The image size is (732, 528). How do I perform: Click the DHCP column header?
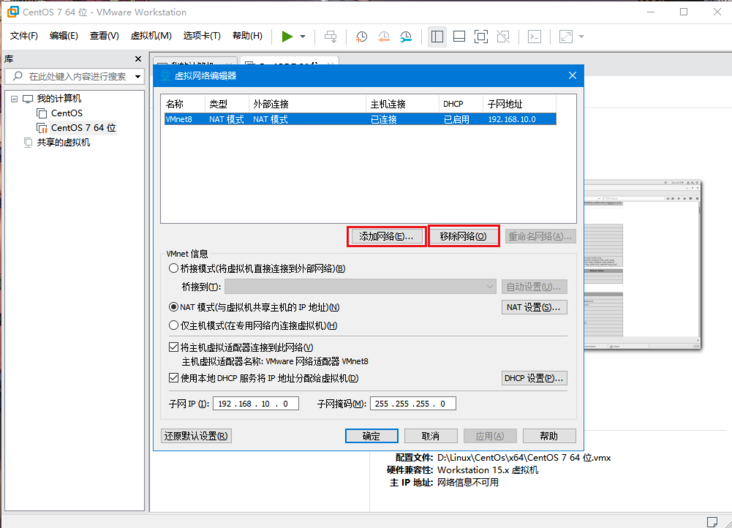coord(461,104)
